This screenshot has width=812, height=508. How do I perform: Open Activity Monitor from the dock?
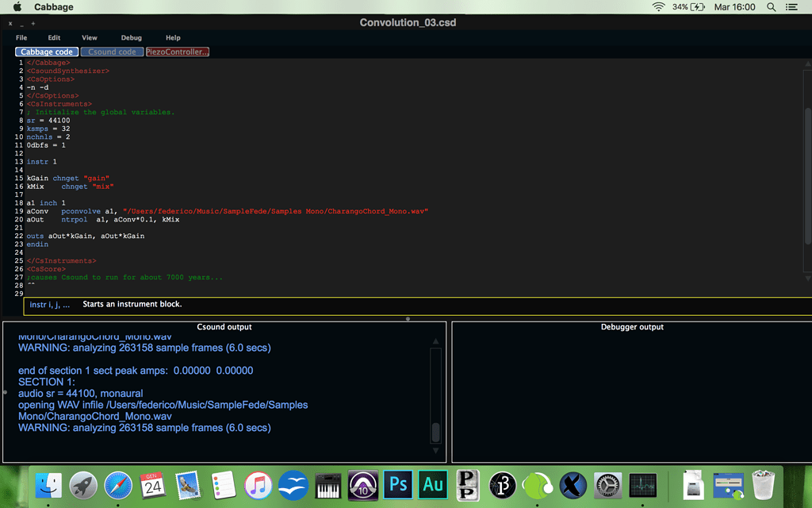point(642,485)
